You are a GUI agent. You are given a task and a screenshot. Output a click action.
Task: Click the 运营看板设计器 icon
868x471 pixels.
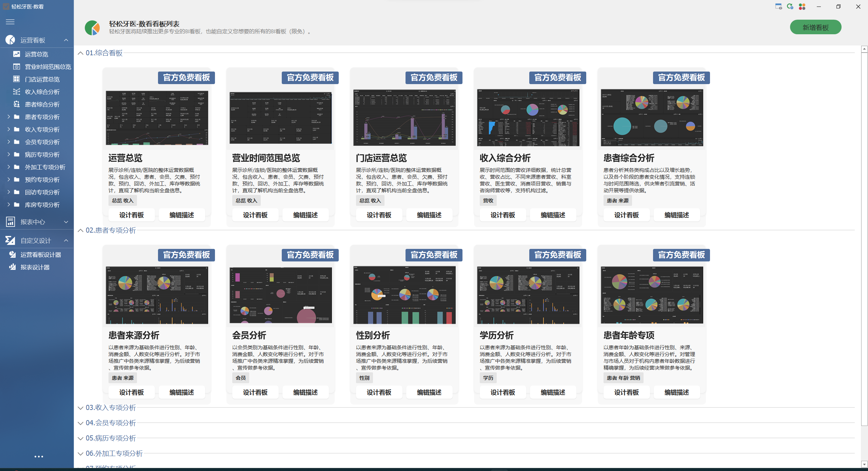coord(13,254)
